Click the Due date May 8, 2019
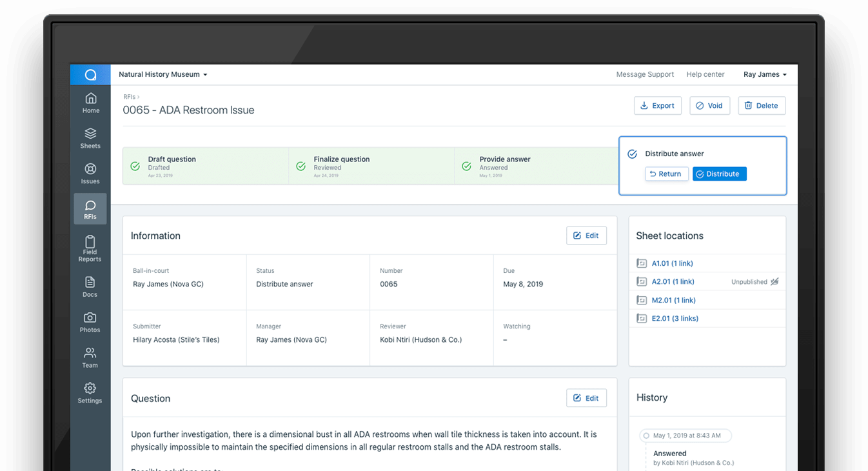Viewport: 868px width, 471px height. coord(523,285)
